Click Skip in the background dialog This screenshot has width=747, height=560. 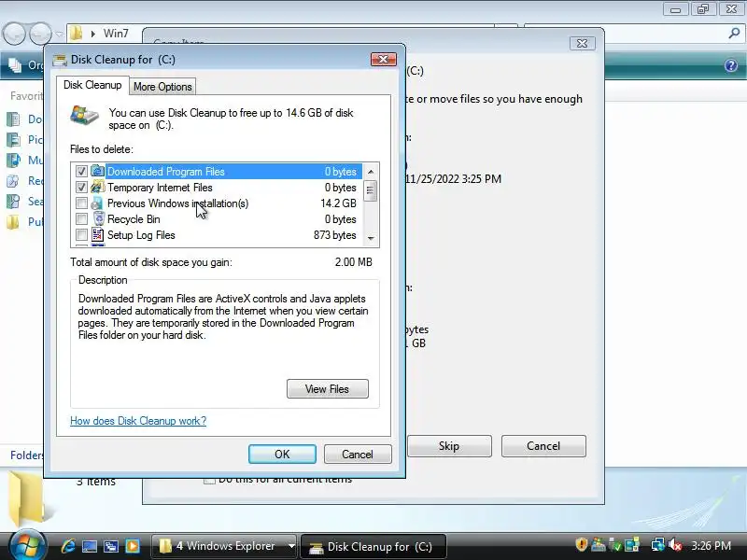(449, 446)
